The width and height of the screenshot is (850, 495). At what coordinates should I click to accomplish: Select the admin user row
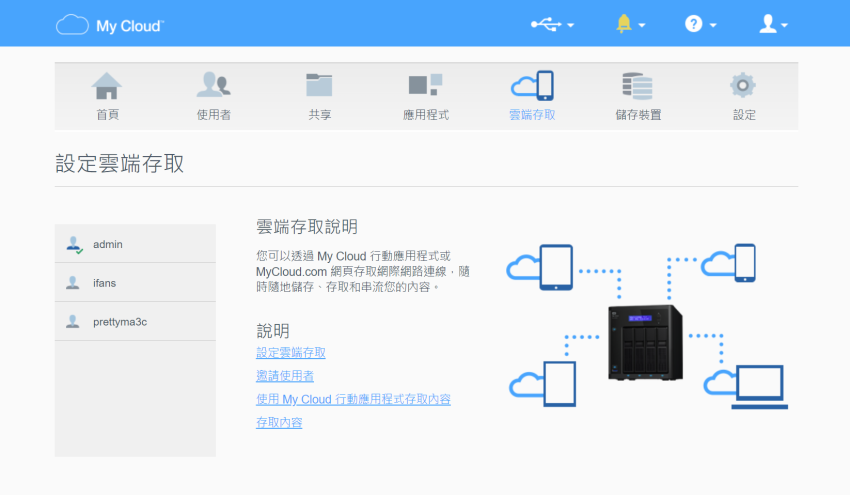click(135, 244)
